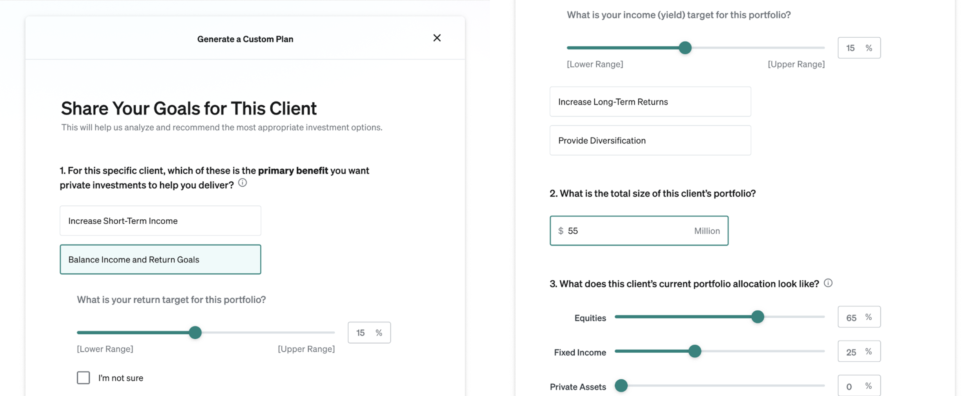Focus the Fixed Income percent field

click(859, 351)
